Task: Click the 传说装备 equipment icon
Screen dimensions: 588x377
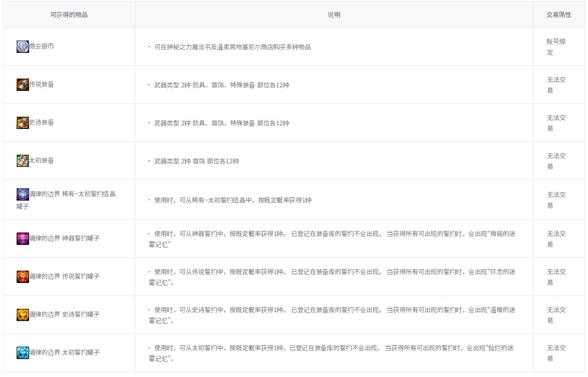Action: 23,85
